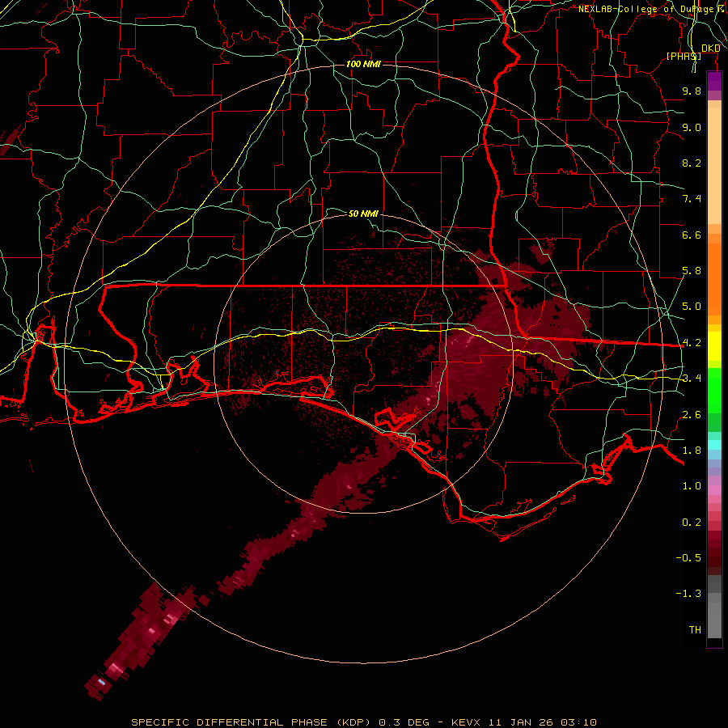Click the "50 NMI" range ring label
This screenshot has height=728, width=728.
click(x=363, y=214)
